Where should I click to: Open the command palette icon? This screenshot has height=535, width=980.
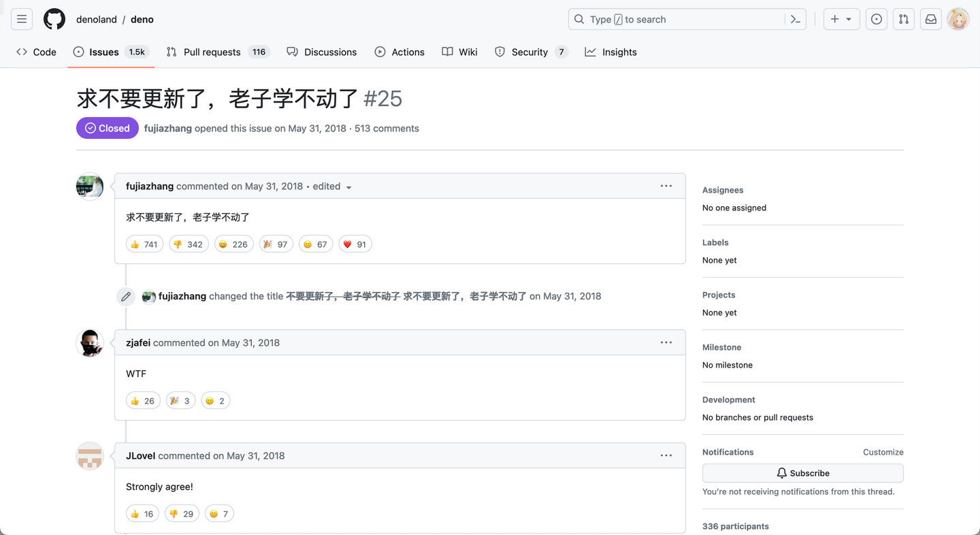(795, 19)
